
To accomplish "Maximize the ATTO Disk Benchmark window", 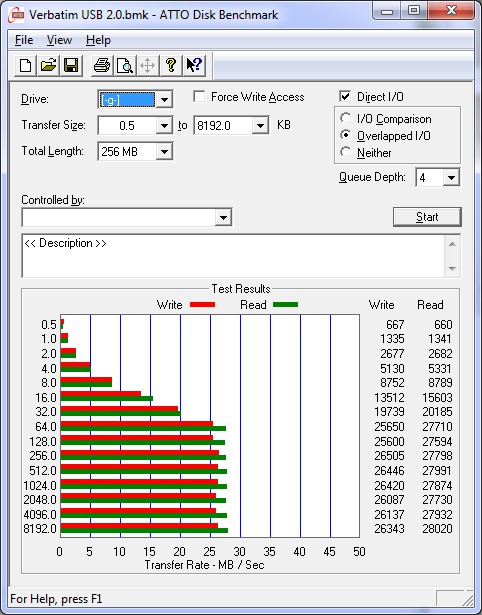I will pos(414,11).
